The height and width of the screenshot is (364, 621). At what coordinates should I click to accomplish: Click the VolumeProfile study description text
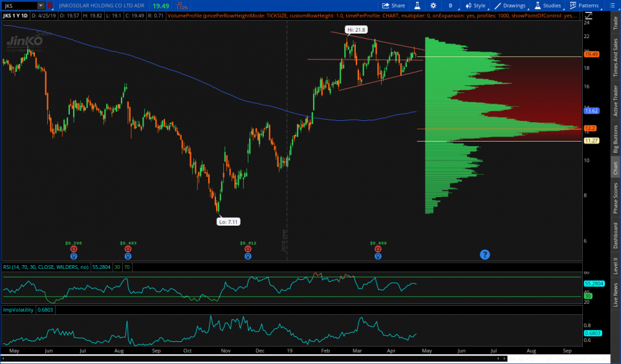pyautogui.click(x=372, y=16)
